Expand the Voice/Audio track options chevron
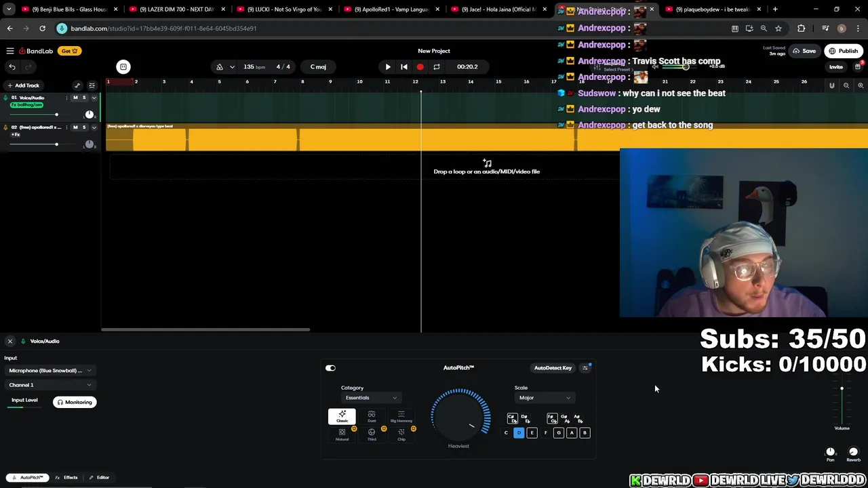 (94, 98)
